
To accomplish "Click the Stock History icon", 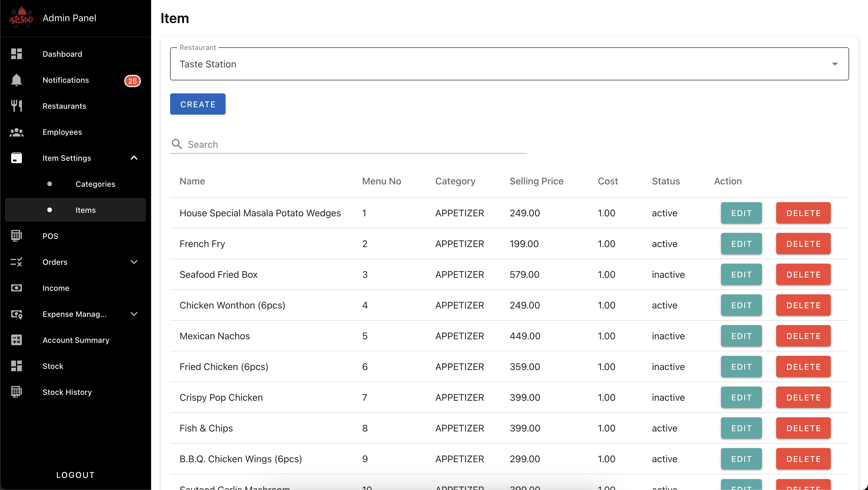I will coord(16,392).
